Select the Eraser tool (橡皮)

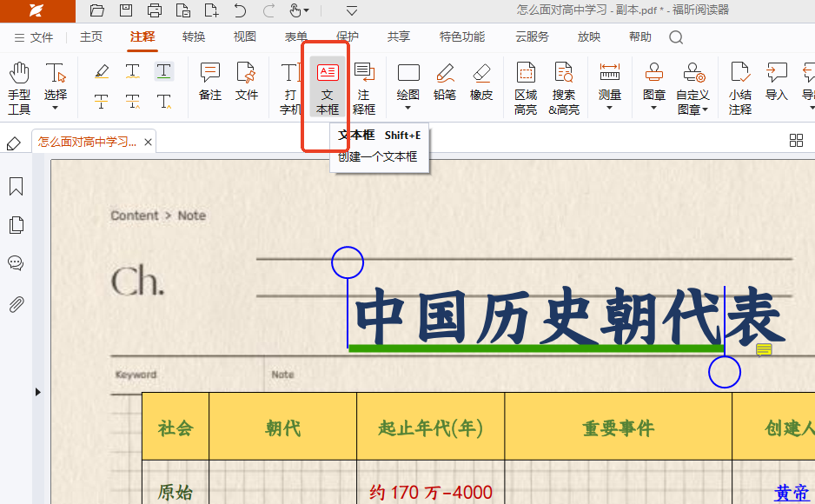481,83
